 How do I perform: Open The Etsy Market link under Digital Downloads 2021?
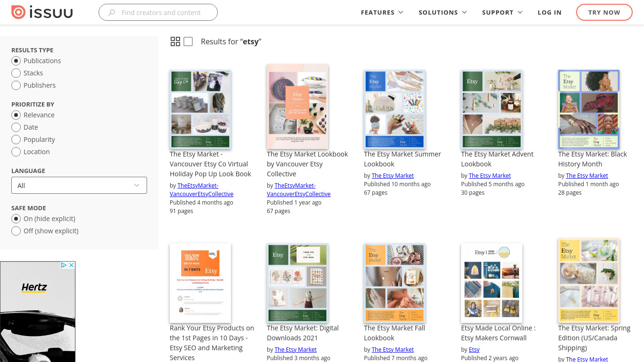[x=296, y=349]
